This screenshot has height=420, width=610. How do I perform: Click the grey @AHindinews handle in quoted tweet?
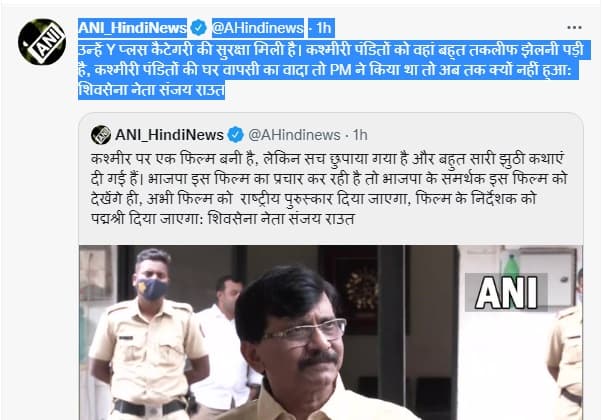294,135
